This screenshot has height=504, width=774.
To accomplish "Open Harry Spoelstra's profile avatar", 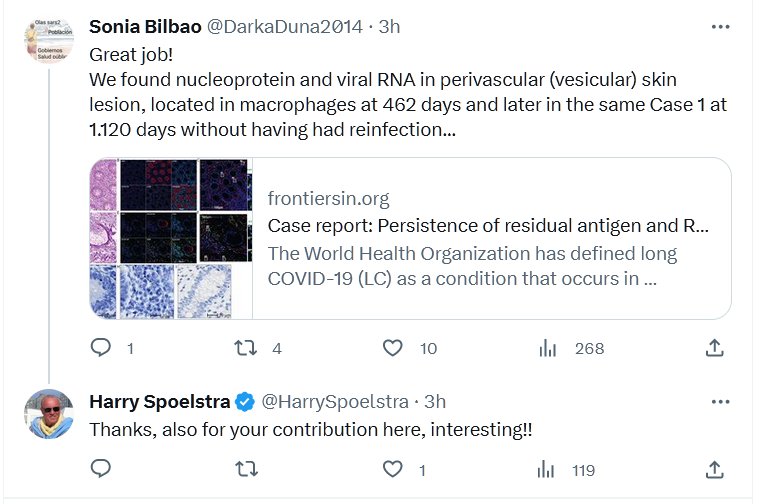I will coord(48,414).
